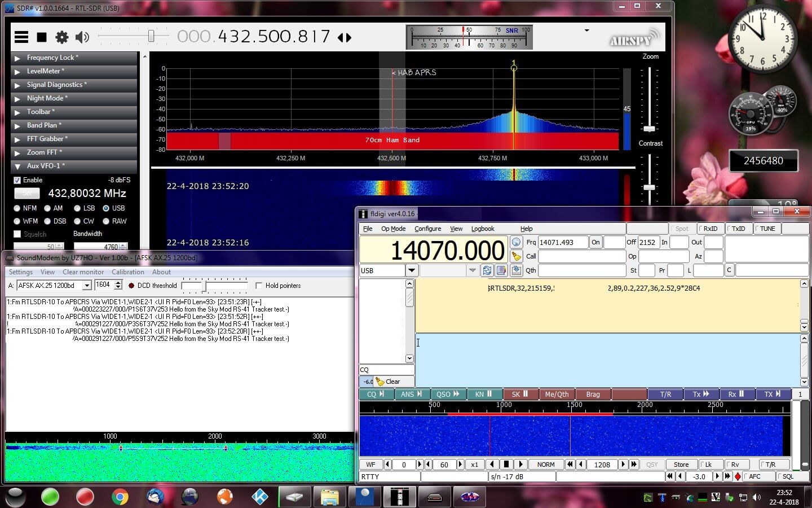Mute audio with the speaker icon
This screenshot has width=812, height=508.
point(82,37)
